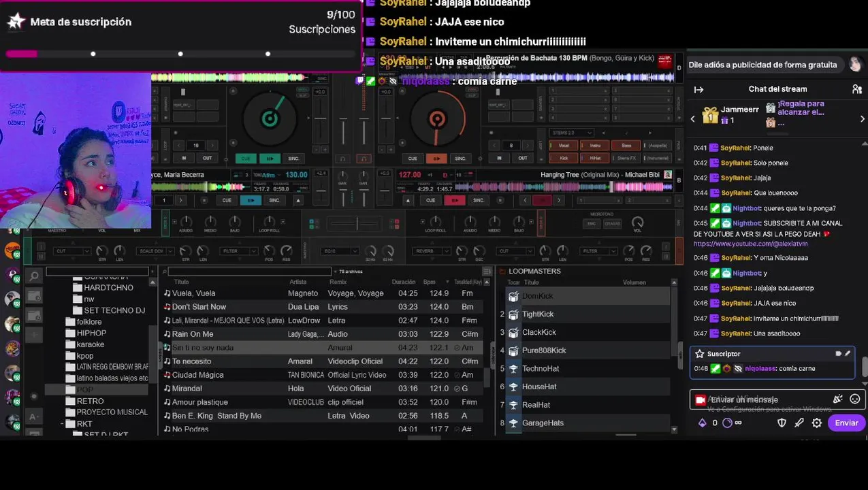Toggle left channel headphone cue
Image resolution: width=868 pixels, height=490 pixels.
coord(343,159)
